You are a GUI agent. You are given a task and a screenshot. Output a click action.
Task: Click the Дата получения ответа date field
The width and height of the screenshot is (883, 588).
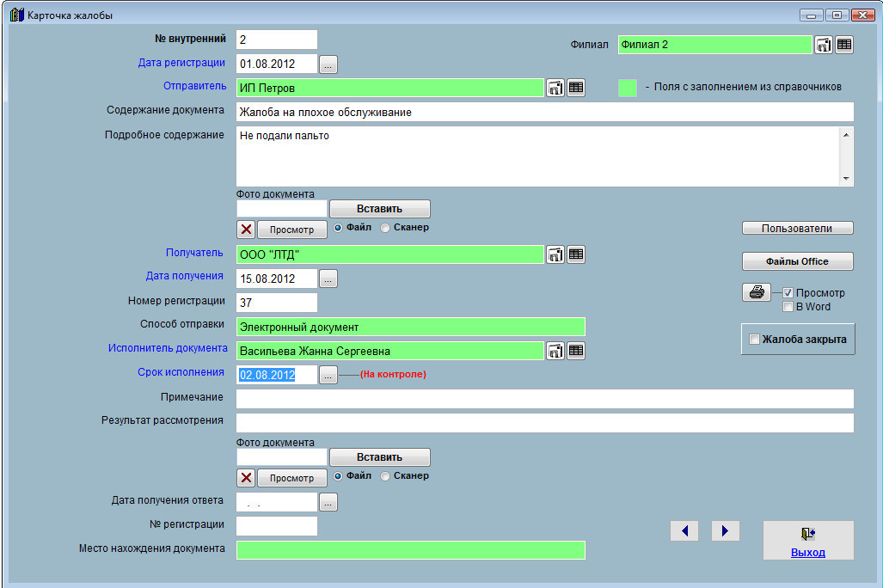point(277,502)
